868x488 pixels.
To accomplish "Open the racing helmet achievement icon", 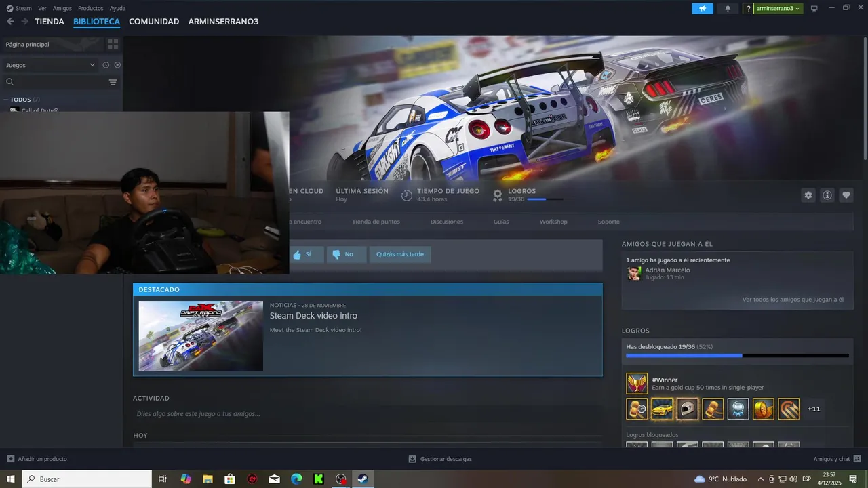I will click(688, 409).
